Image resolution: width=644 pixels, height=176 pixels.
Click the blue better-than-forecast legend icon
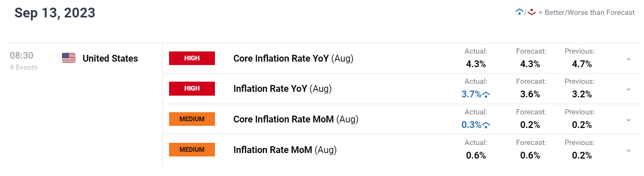519,12
